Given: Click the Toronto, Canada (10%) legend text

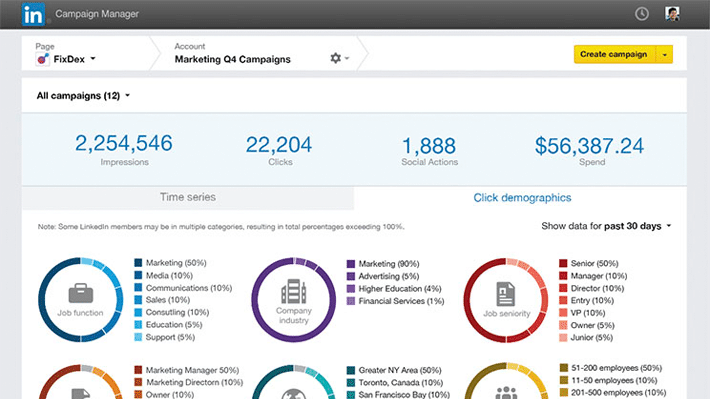Looking at the screenshot, I should pyautogui.click(x=401, y=383).
